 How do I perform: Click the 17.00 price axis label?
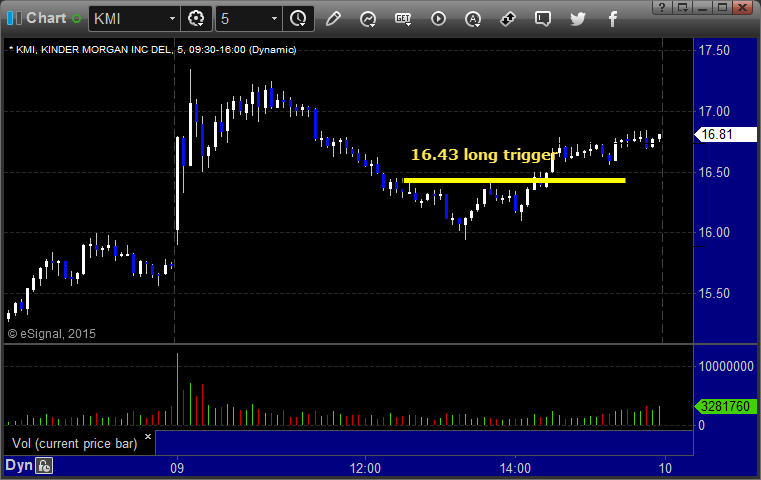point(714,112)
